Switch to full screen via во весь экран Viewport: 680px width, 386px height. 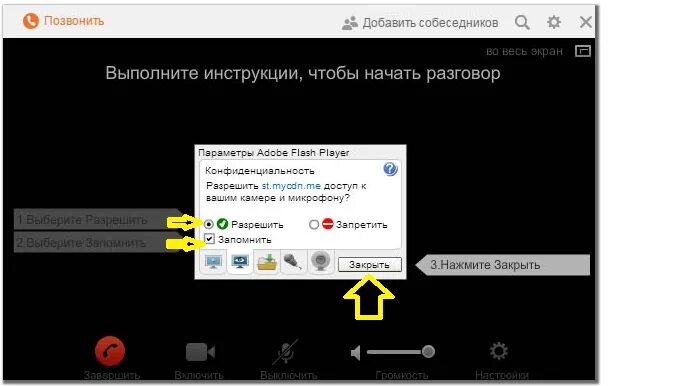point(524,51)
